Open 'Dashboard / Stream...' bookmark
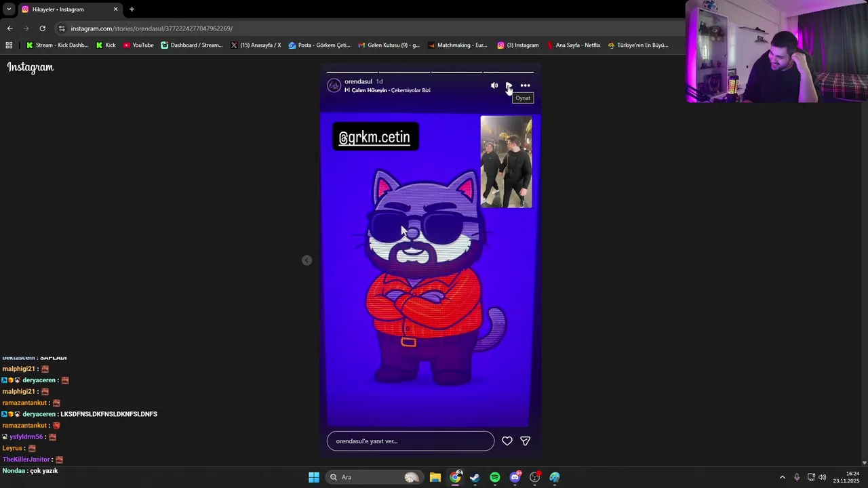This screenshot has width=868, height=488. 192,45
